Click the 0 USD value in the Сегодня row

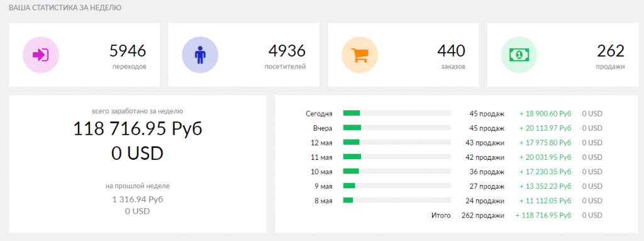(592, 114)
